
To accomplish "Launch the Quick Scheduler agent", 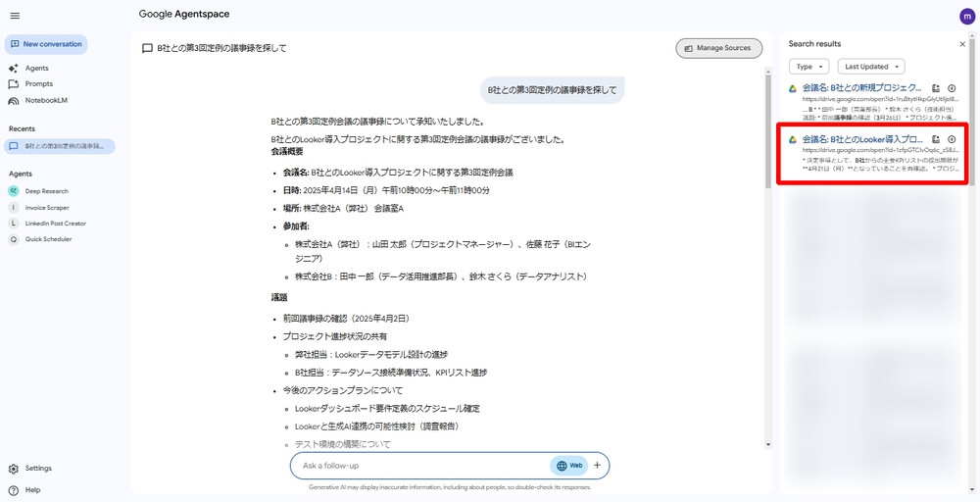I will click(x=48, y=239).
